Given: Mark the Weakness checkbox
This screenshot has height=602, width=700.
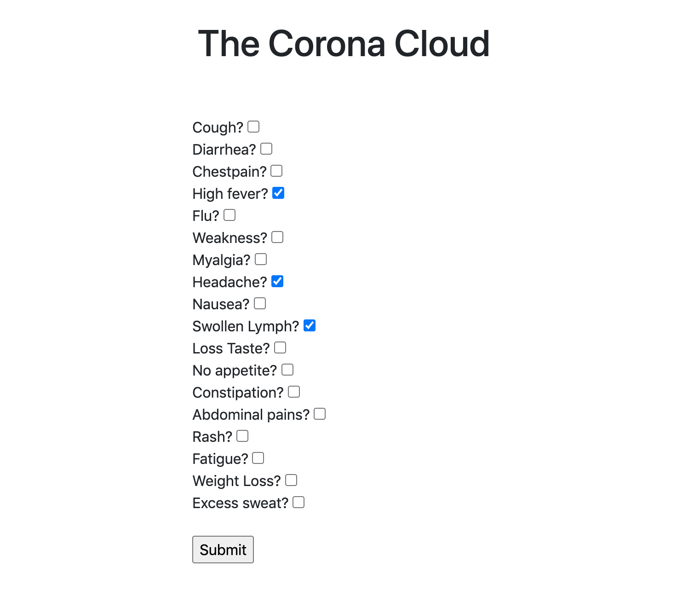Looking at the screenshot, I should click(x=277, y=237).
